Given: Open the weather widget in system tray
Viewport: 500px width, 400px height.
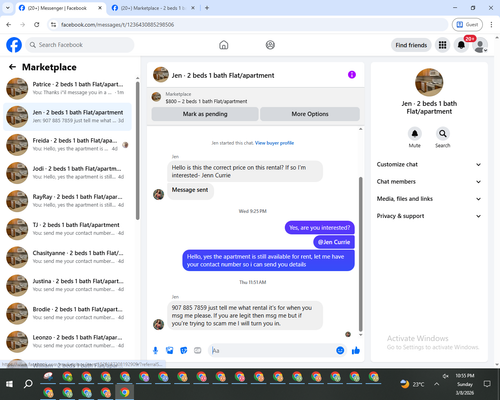Looking at the screenshot, I should (412, 384).
